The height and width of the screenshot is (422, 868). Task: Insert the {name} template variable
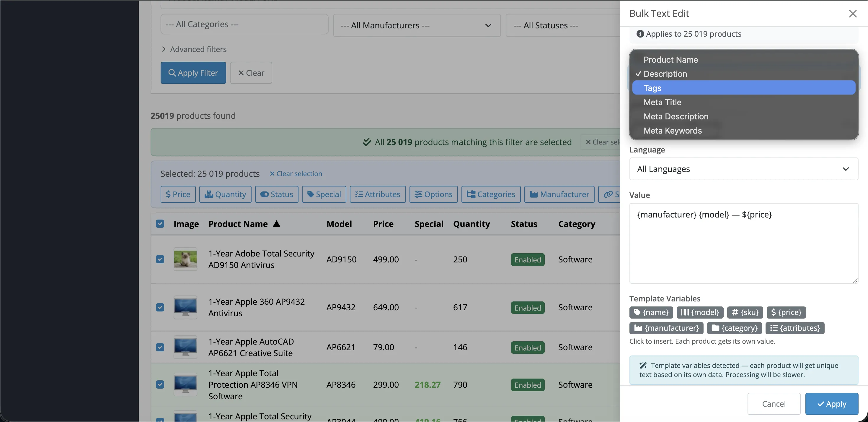point(651,312)
